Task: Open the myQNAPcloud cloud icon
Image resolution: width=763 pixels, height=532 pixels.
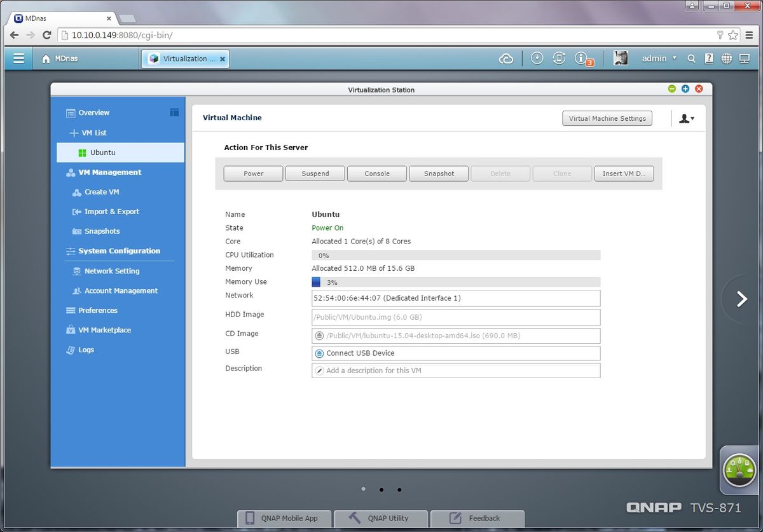Action: pyautogui.click(x=506, y=58)
